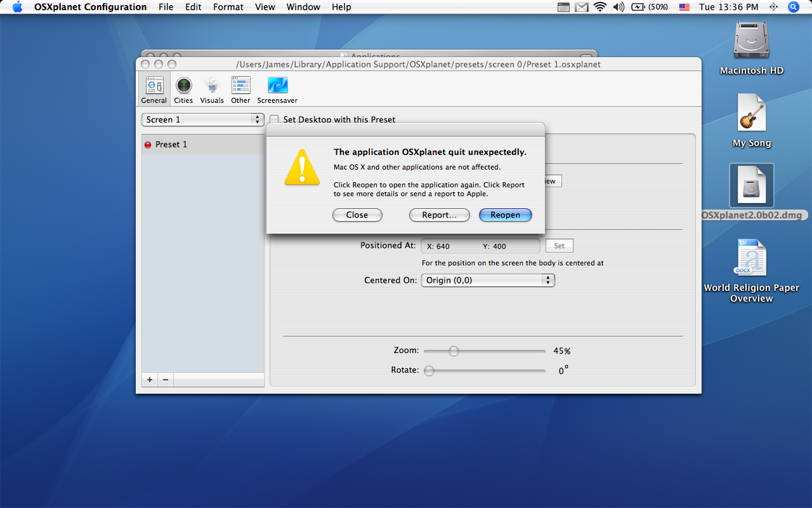Click the calendar menu bar icon
This screenshot has height=508, width=812.
click(x=563, y=7)
